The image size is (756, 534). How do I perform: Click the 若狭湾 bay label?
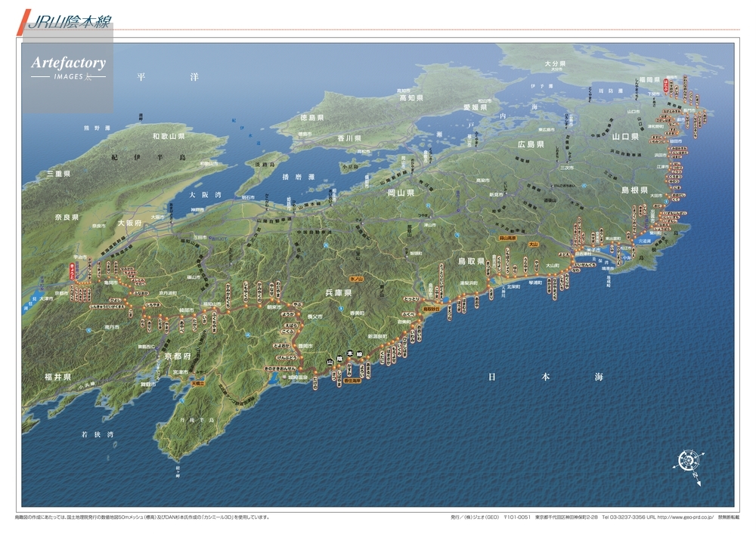click(97, 434)
